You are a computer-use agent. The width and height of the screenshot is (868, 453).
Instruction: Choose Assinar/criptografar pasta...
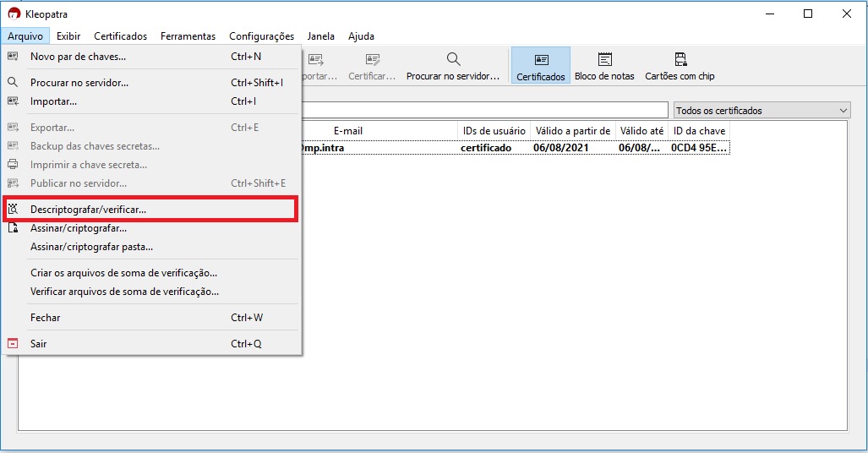coord(151,247)
